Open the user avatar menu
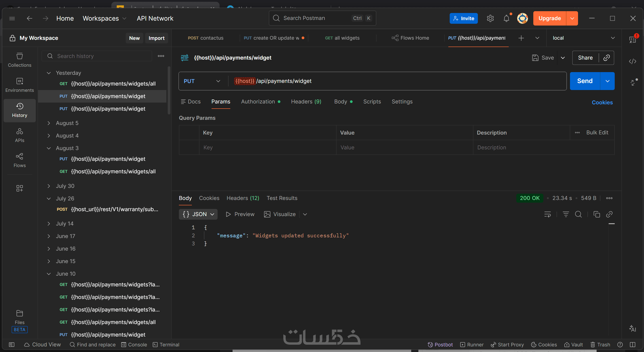Screen dimensions: 644x352 (522, 18)
